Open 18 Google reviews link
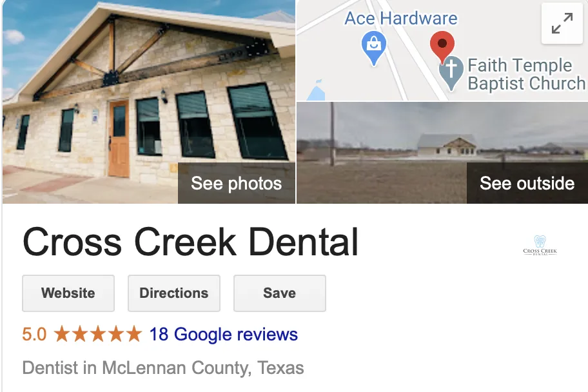 (x=224, y=334)
